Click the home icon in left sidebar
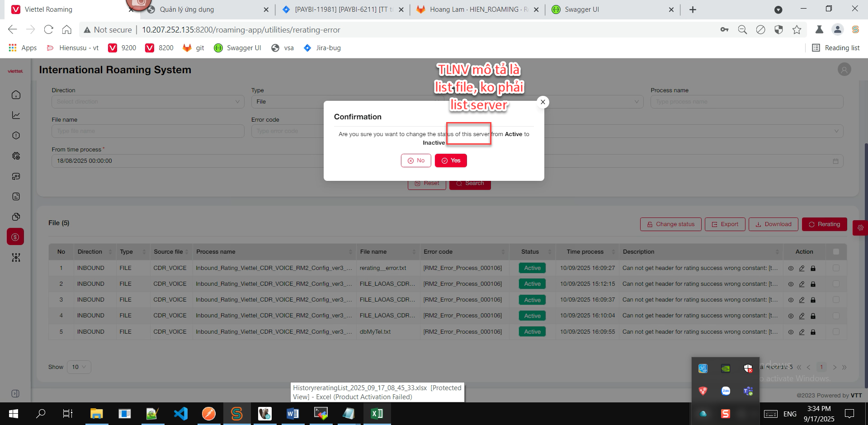 [x=16, y=95]
